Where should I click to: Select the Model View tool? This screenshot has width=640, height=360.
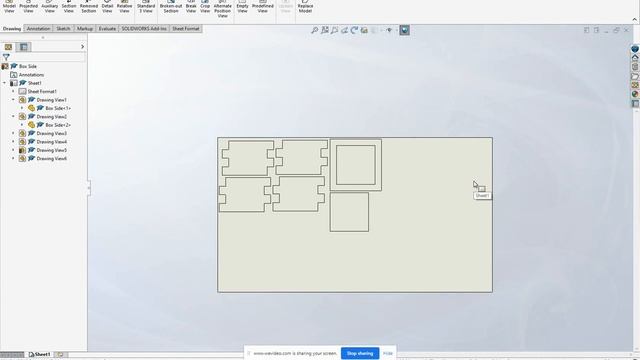click(x=9, y=7)
